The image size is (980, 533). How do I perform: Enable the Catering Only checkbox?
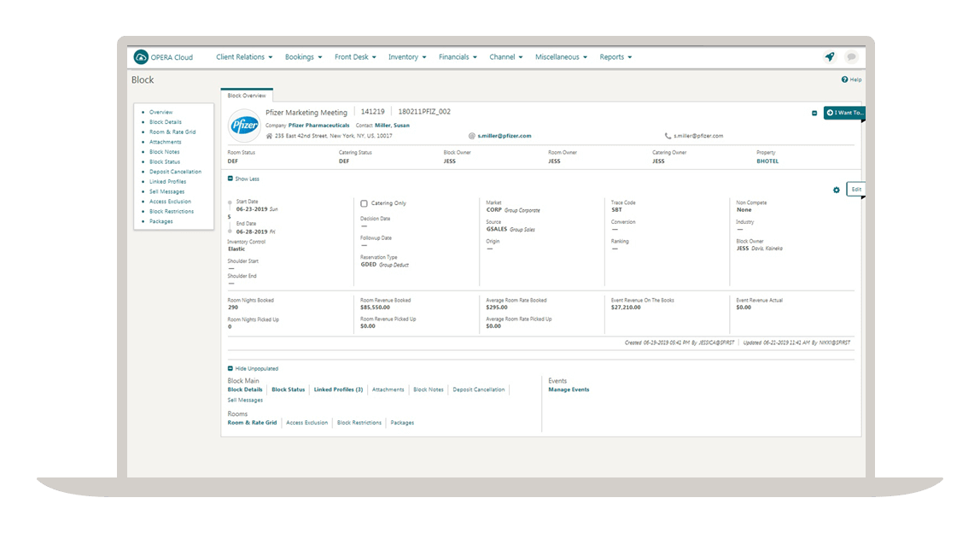click(x=365, y=203)
